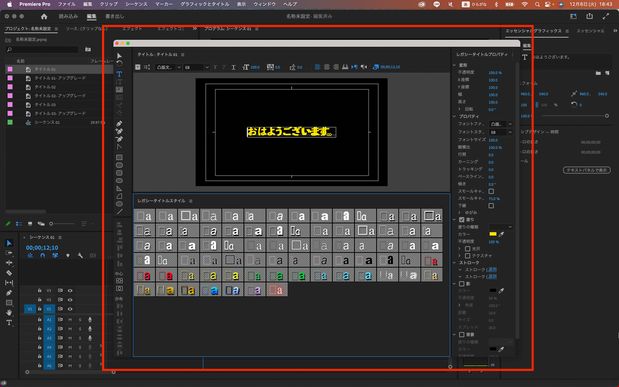The height and width of the screenshot is (387, 619).
Task: Enable the テクスチャ (Texture) checkbox
Action: (x=468, y=256)
